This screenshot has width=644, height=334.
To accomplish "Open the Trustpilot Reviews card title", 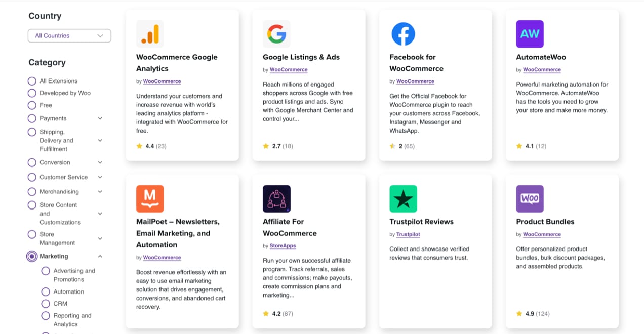I will [421, 222].
